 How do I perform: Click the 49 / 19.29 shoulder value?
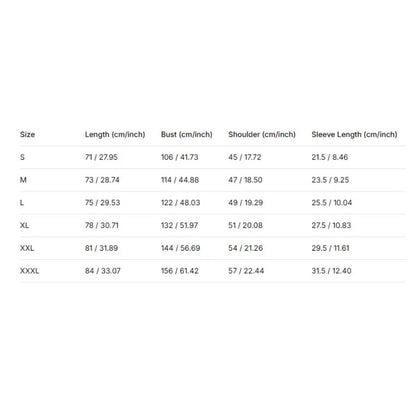tap(246, 203)
